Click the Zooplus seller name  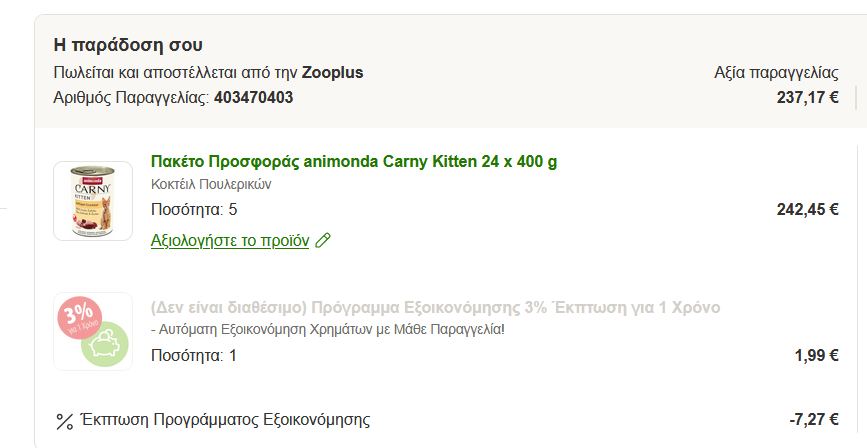click(332, 72)
